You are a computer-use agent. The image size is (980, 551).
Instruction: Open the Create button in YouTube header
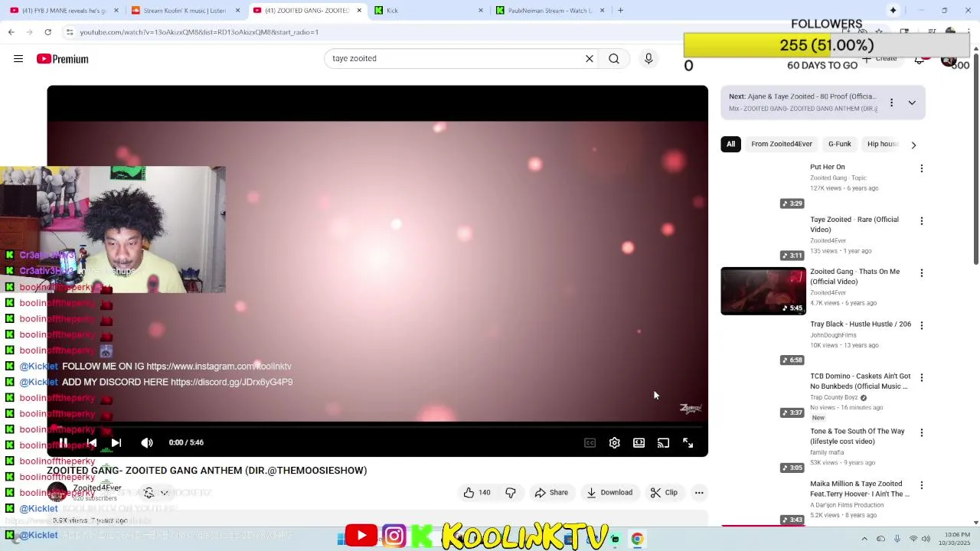(x=879, y=58)
